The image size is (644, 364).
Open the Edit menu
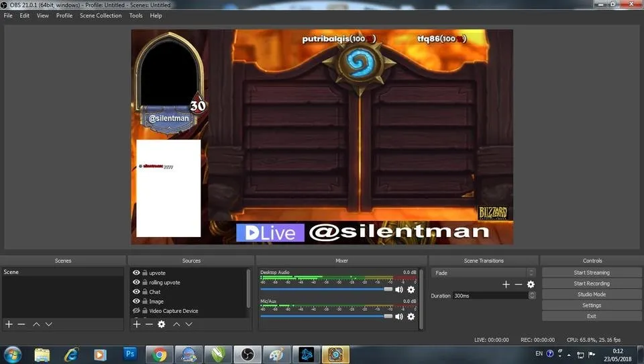pos(25,15)
